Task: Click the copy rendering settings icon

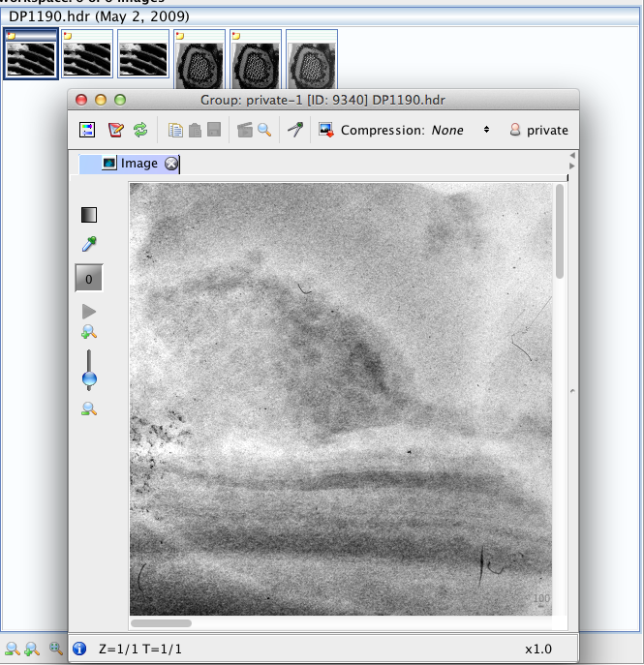Action: pos(175,131)
